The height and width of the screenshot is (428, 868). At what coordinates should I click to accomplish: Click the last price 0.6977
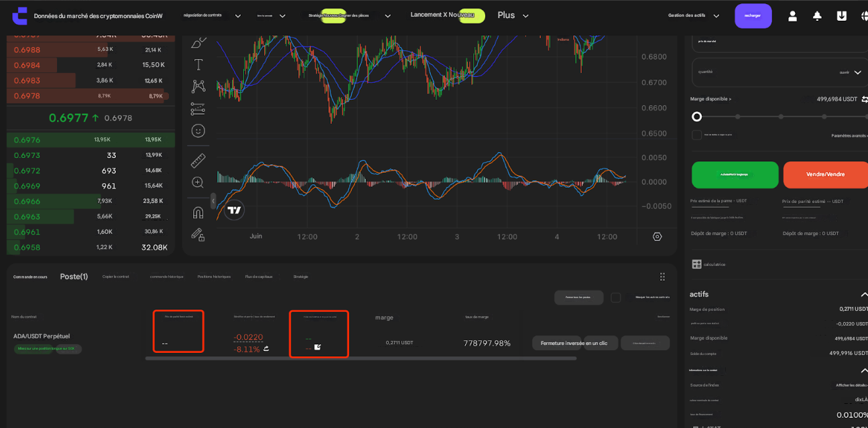68,118
